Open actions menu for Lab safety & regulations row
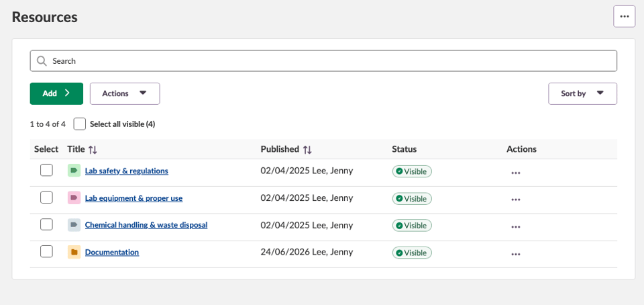 point(515,173)
